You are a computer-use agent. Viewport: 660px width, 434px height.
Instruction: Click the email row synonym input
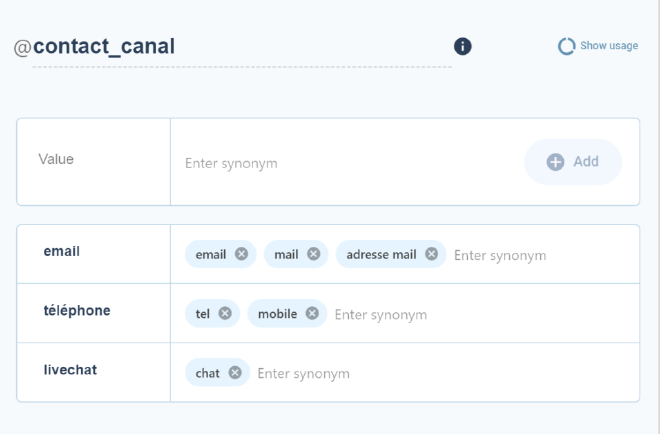(x=543, y=255)
